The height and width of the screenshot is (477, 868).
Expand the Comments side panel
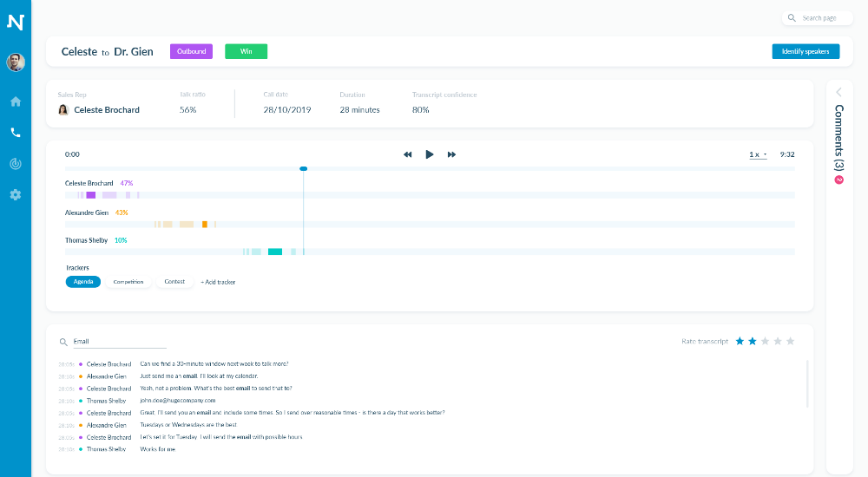838,92
